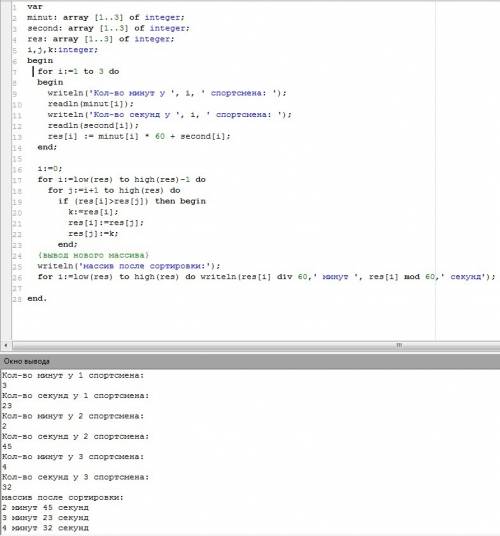This screenshot has width=500, height=536.
Task: Click the horizontal scrollbar's left arrow
Action: click(5, 345)
